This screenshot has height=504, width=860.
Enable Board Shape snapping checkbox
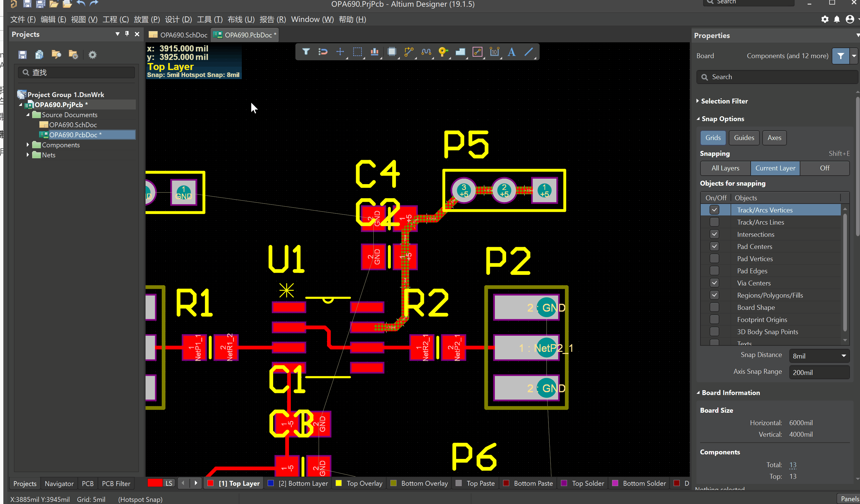pyautogui.click(x=714, y=307)
